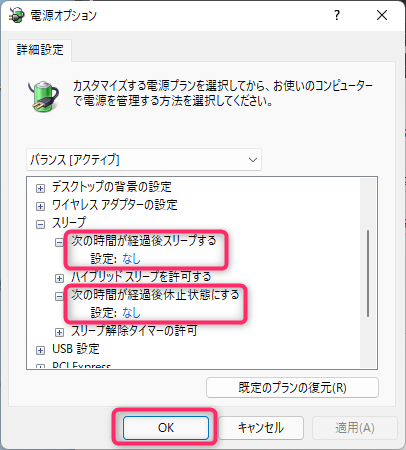Collapse the スリープ tree node
The width and height of the screenshot is (406, 450).
click(40, 224)
